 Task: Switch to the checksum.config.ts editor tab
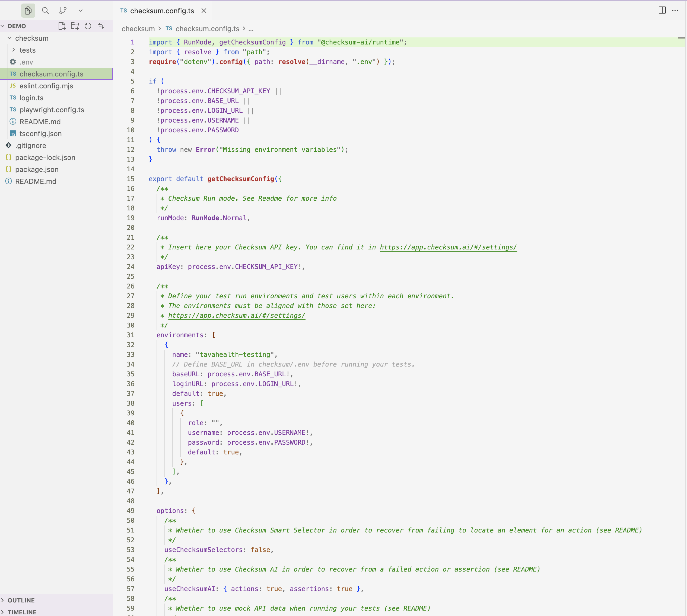[162, 11]
